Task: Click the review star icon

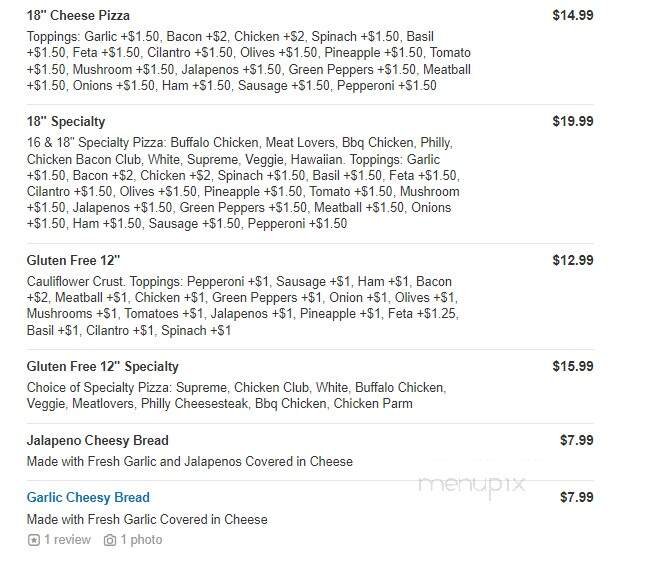Action: pos(34,540)
